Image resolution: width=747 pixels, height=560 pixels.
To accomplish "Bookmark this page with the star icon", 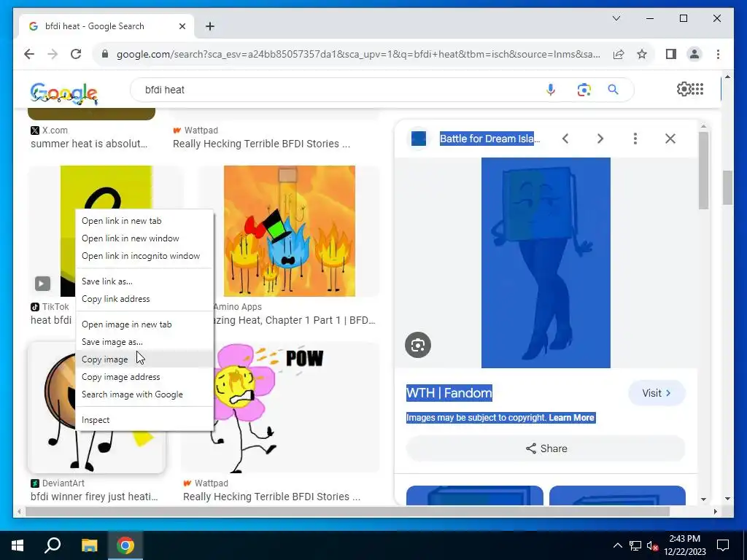I will pos(642,54).
